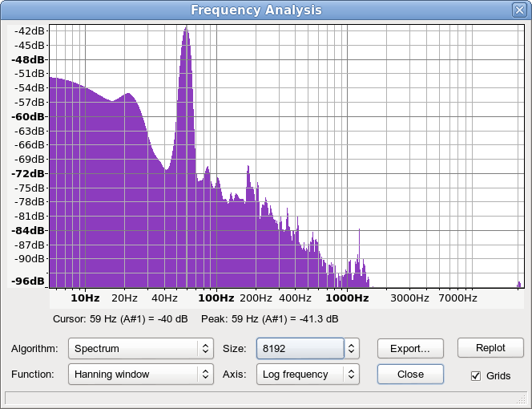Expand the Function dropdown showing Hanning window
This screenshot has height=409, width=532.
pyautogui.click(x=140, y=374)
